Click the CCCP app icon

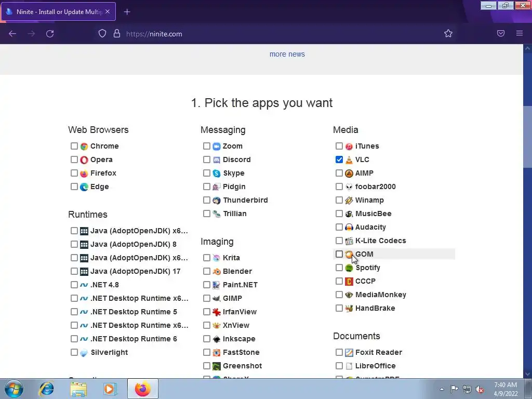click(x=349, y=281)
